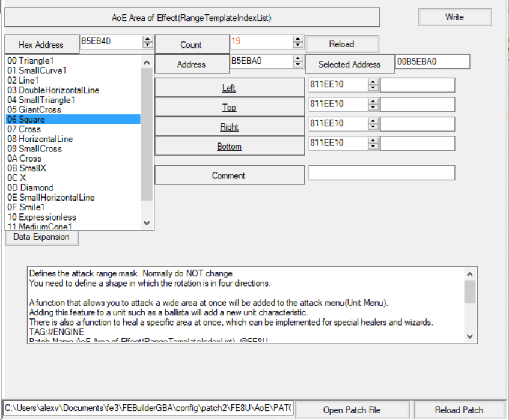The width and height of the screenshot is (509, 420).
Task: Select the highlighted 06 Square entry
Action: coord(73,119)
